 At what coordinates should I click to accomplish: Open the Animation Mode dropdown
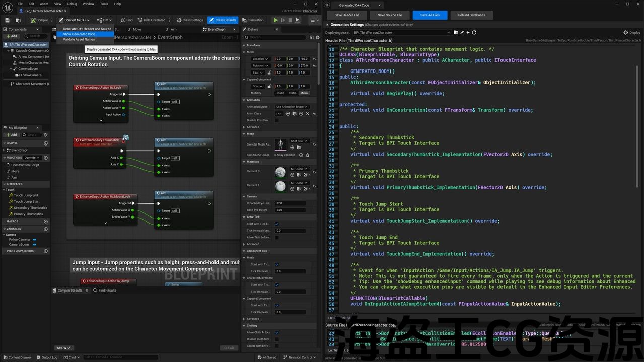(292, 107)
